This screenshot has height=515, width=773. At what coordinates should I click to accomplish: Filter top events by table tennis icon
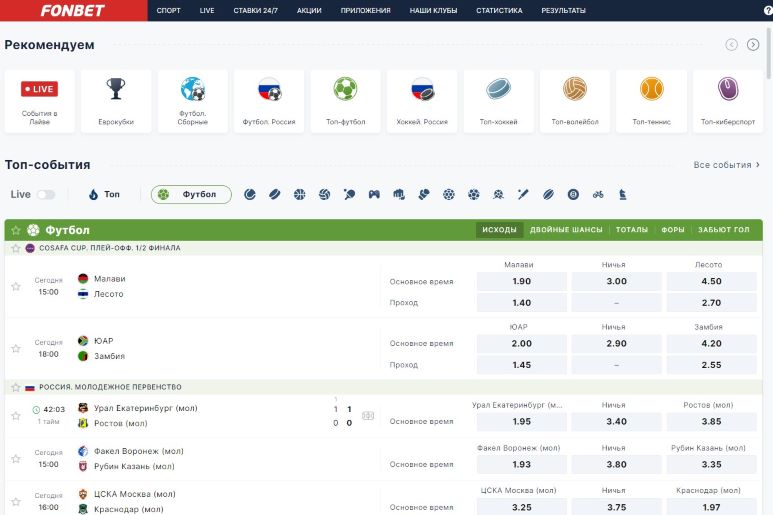coord(350,195)
